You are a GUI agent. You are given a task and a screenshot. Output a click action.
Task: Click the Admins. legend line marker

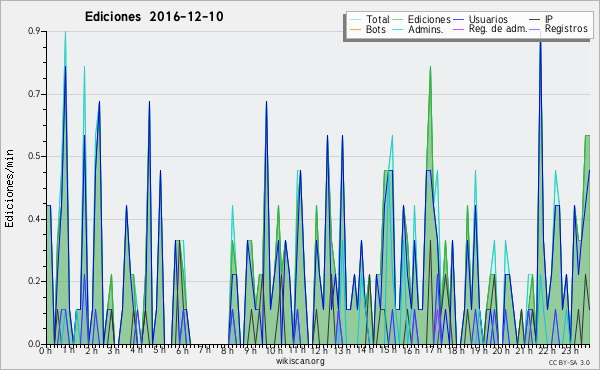point(398,29)
